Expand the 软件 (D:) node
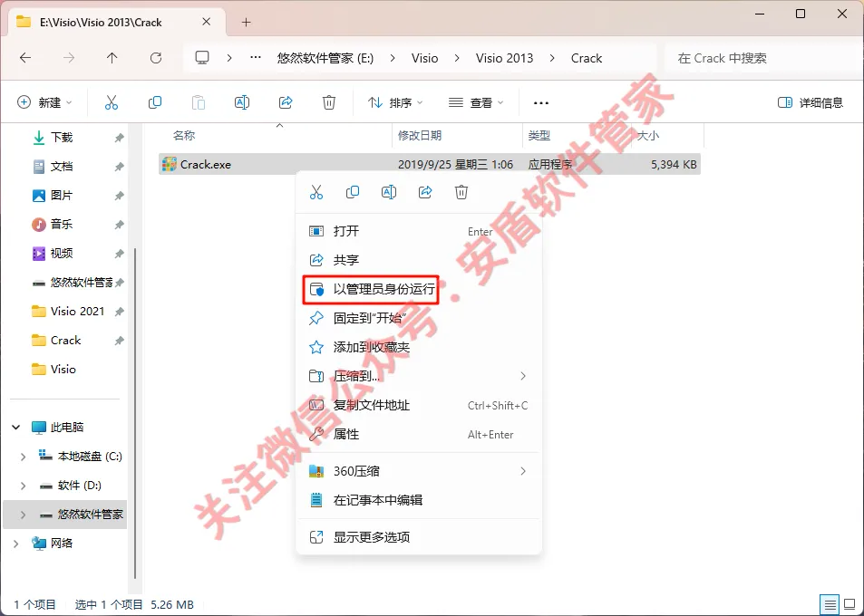Screen dimensions: 864x616 pyautogui.click(x=24, y=486)
